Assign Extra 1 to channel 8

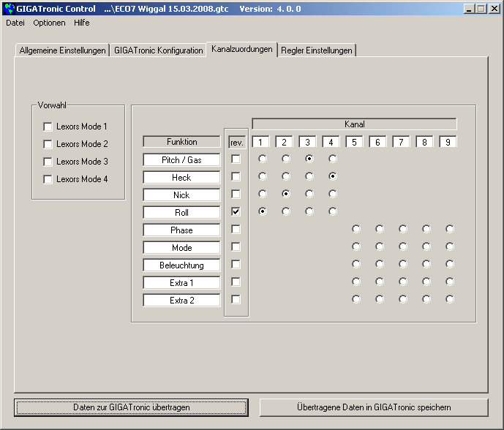point(426,282)
